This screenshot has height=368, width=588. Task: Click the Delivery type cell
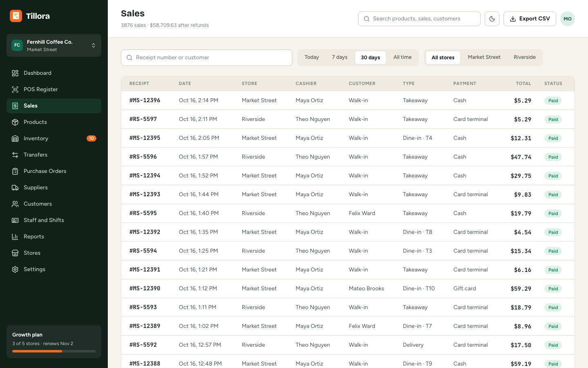(x=413, y=345)
